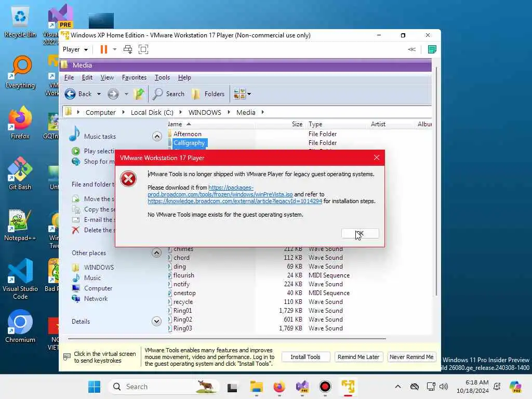Send Ctrl+Alt+Del to the virtual machine
This screenshot has width=532, height=399.
128,49
